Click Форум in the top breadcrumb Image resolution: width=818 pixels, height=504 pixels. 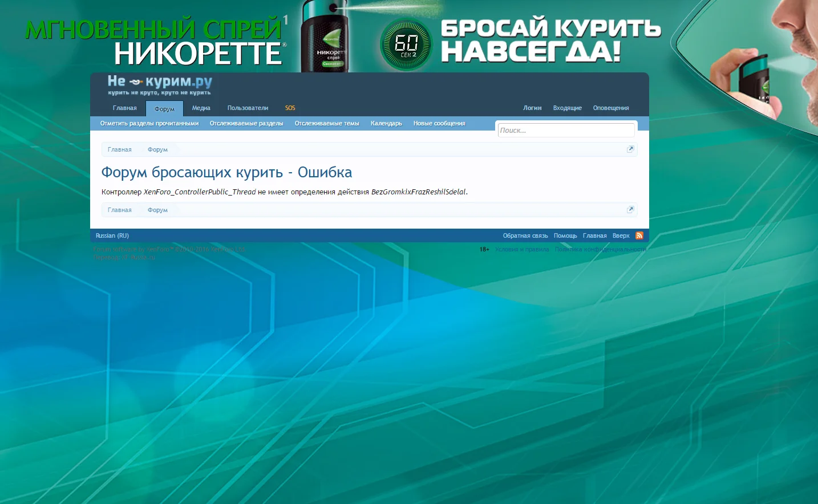[x=157, y=149]
